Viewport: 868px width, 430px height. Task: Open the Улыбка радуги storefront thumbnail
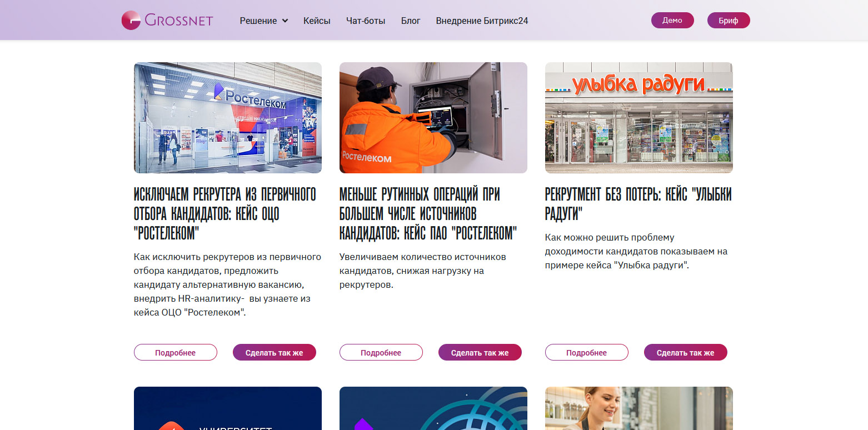click(639, 118)
